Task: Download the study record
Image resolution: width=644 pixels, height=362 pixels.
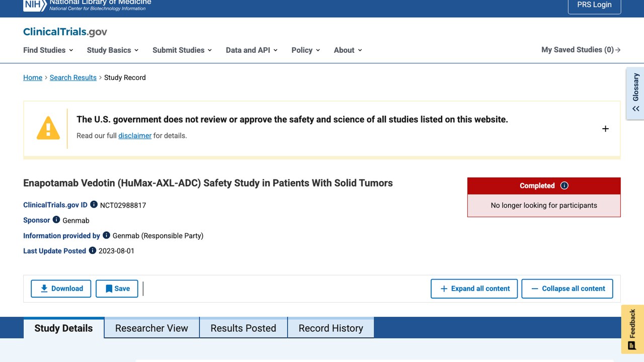Action: (x=61, y=289)
